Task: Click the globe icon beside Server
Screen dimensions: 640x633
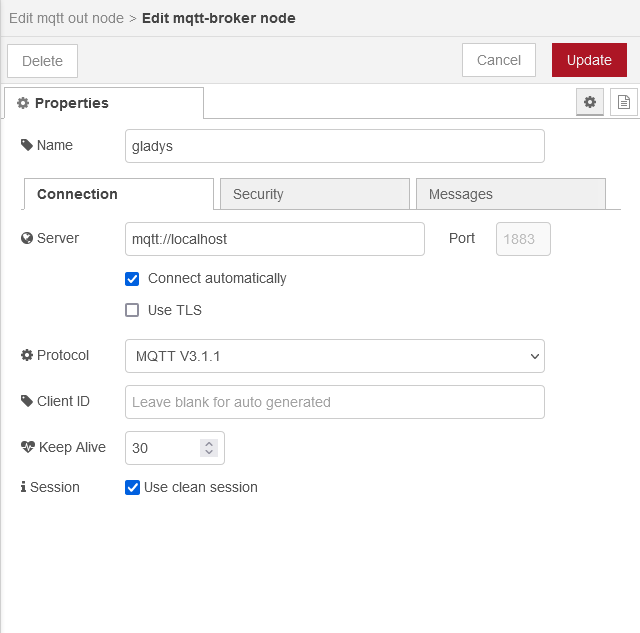Action: (27, 238)
